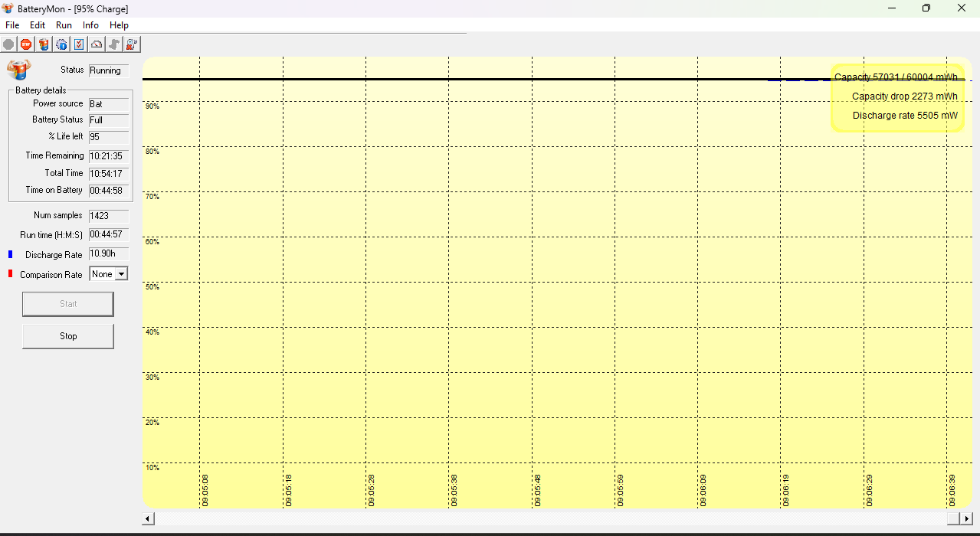Open battery information via battery toolbar icon

click(44, 44)
